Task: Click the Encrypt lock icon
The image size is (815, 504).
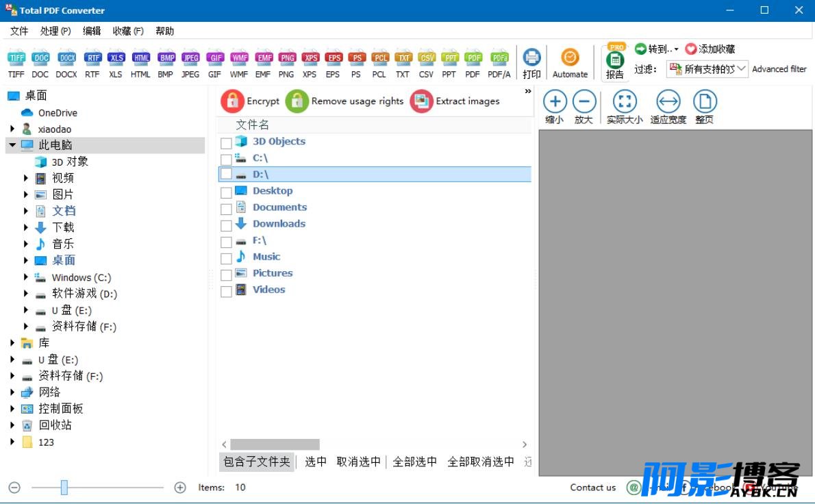Action: pos(232,101)
